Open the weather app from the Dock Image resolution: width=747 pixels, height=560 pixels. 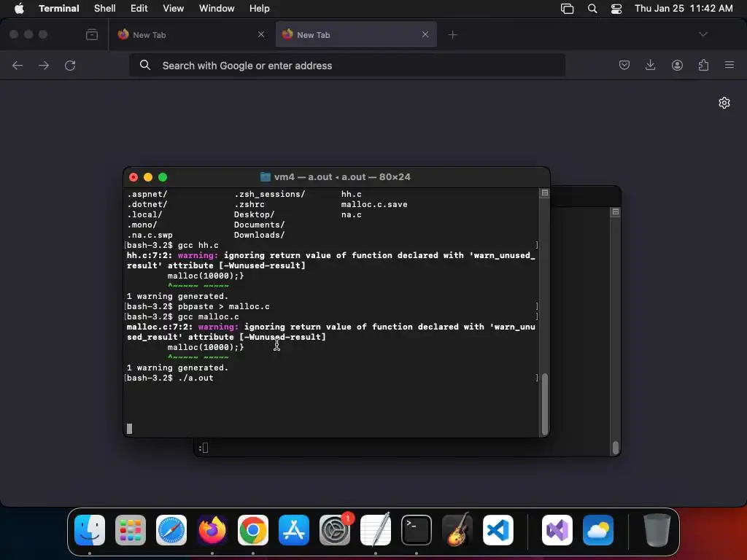pyautogui.click(x=598, y=530)
